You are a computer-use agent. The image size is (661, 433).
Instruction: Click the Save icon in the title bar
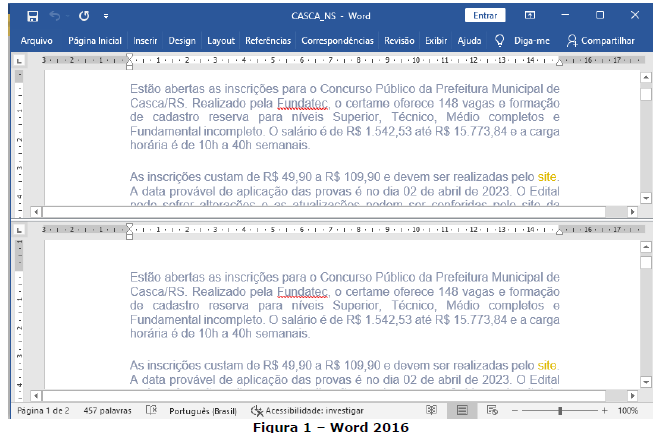pos(32,16)
